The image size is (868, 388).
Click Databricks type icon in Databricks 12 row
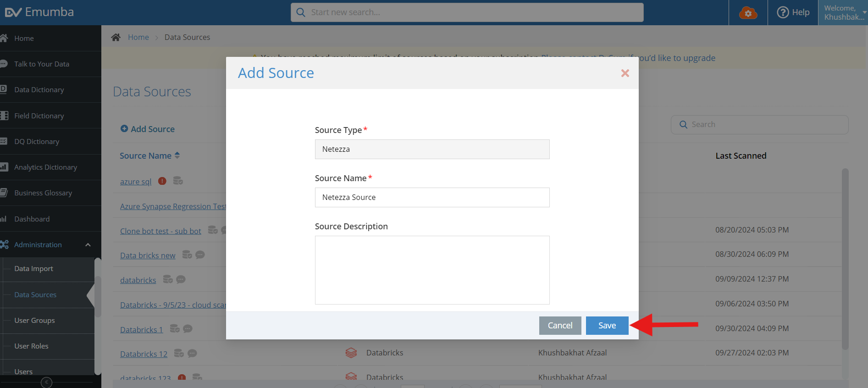[x=351, y=353]
